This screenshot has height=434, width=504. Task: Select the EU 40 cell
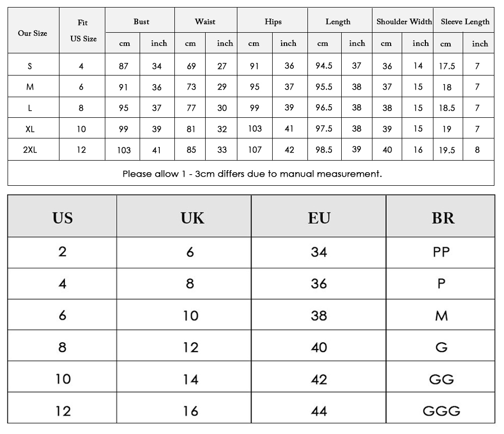(x=319, y=347)
